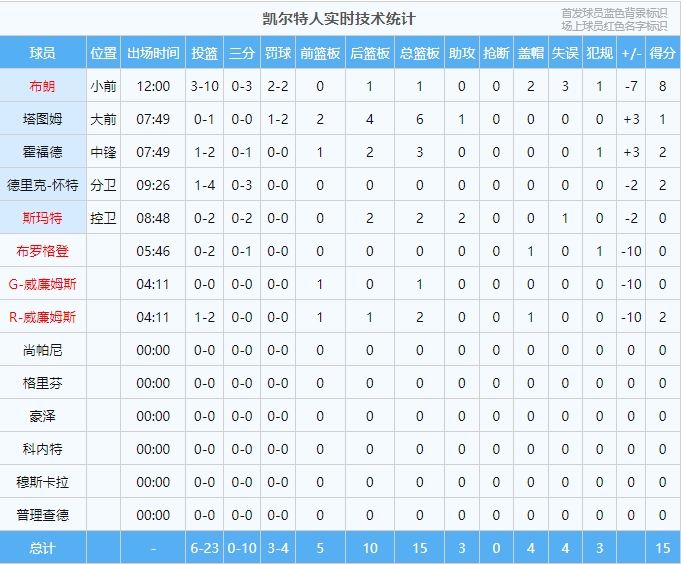
Task: Click 塔图姆's free throws 1-2
Action: pos(278,119)
